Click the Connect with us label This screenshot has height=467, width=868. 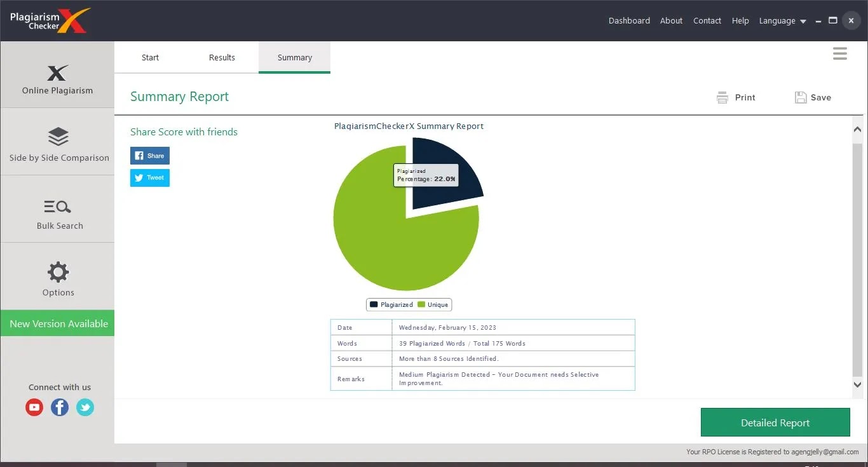point(60,387)
